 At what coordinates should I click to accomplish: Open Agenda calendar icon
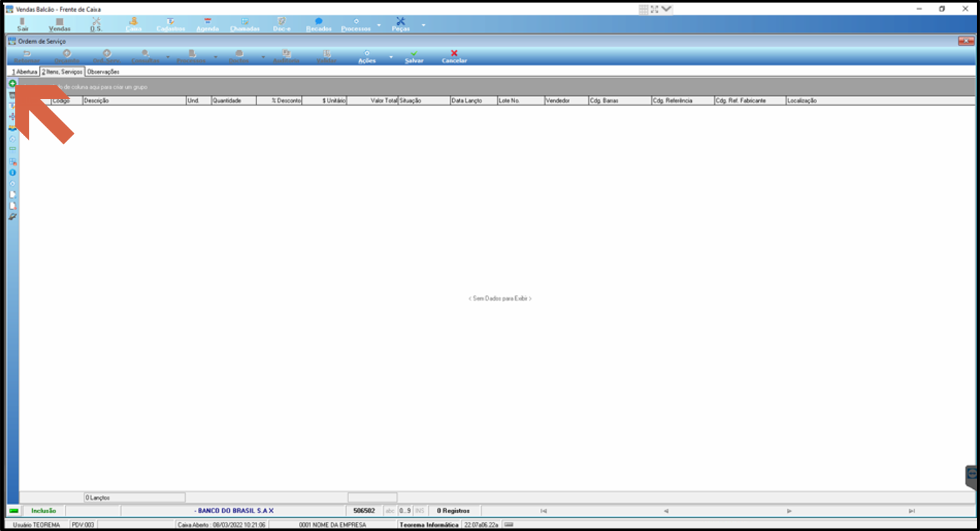point(207,24)
